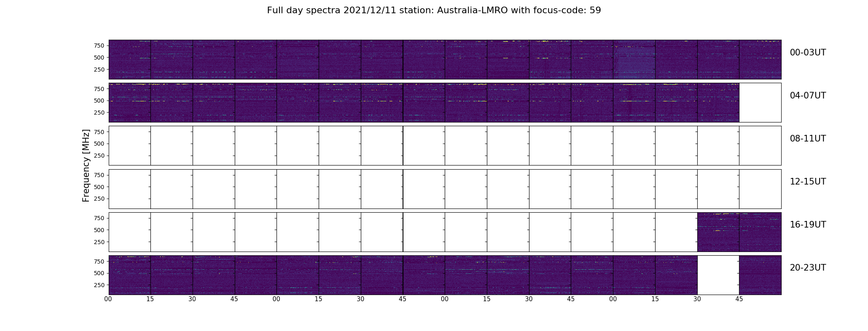Click the 00-03UT spectrogram strip

tap(445, 60)
